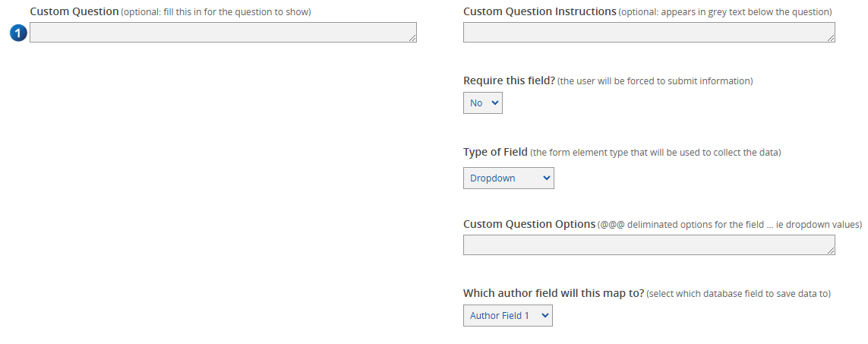Grab the Custom Question box resize handle
This screenshot has height=344, width=868.
point(412,37)
